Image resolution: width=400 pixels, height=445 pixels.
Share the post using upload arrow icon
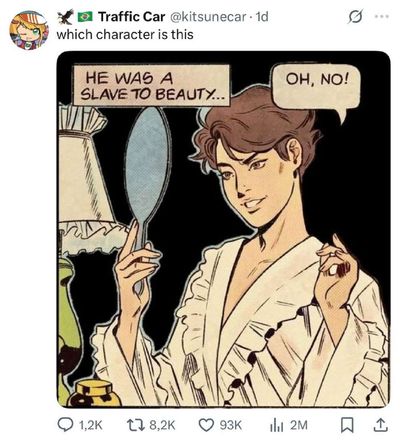click(380, 425)
